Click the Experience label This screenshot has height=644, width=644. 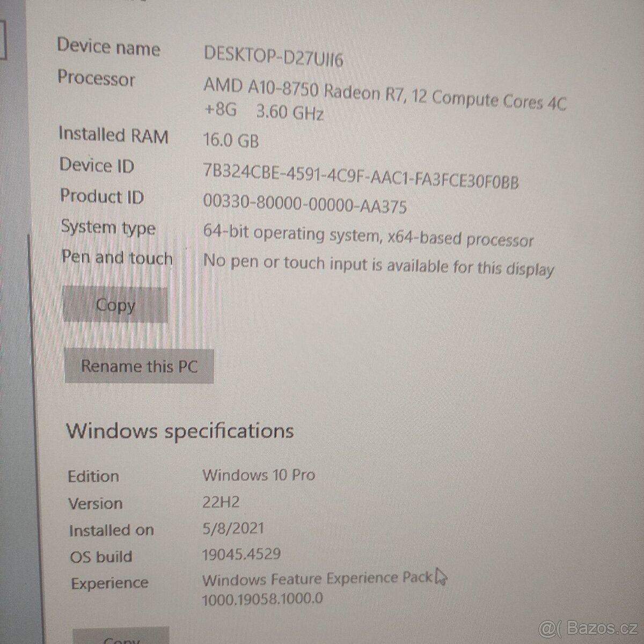(x=109, y=583)
